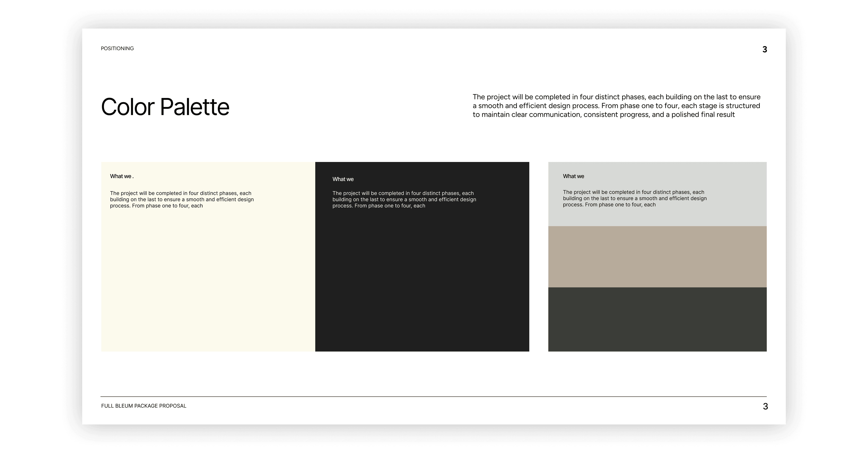Select the description paragraph on cream swatch
The height and width of the screenshot is (453, 868).
[x=182, y=200]
